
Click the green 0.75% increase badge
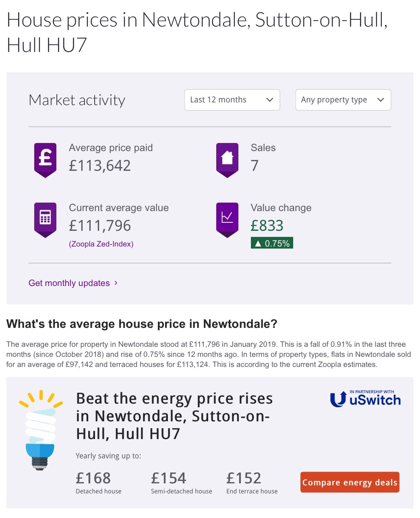point(272,243)
